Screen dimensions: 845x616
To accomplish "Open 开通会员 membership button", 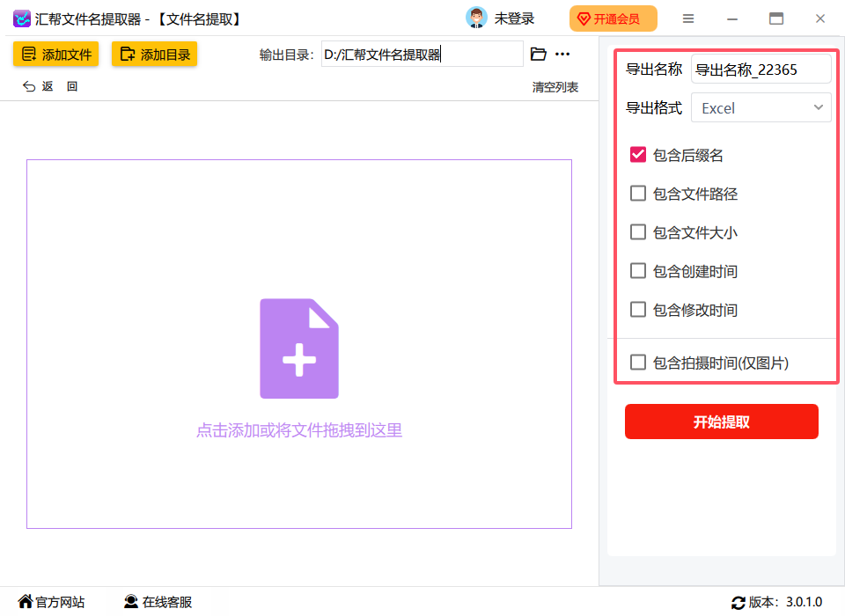I will pyautogui.click(x=614, y=18).
